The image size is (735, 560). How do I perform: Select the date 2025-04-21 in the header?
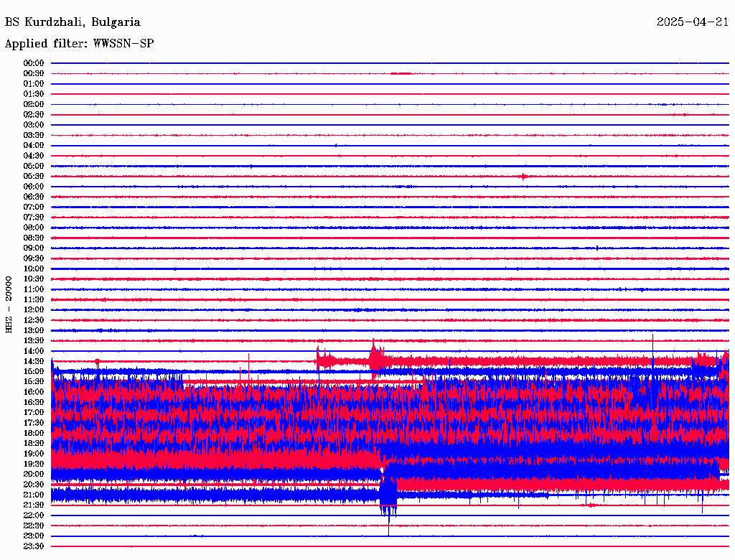[692, 22]
